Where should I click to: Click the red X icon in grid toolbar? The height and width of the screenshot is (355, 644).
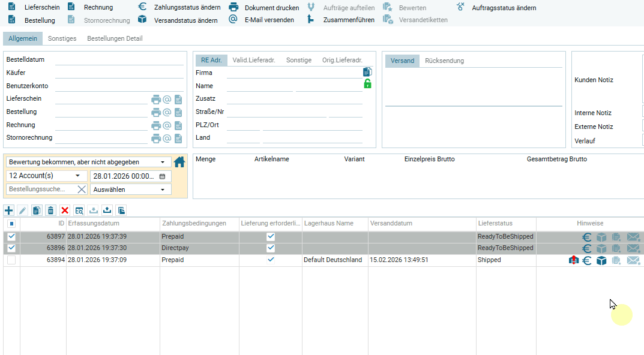click(x=65, y=210)
